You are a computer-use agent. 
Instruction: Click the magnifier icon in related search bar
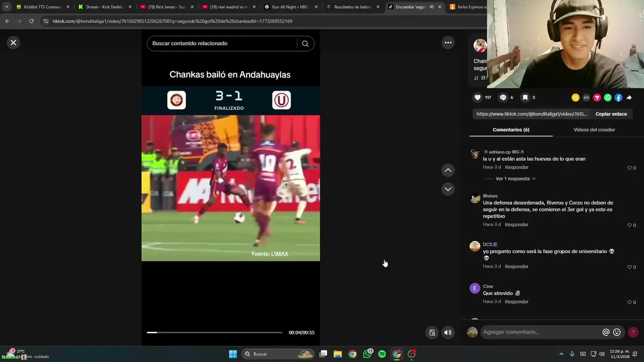[x=305, y=43]
